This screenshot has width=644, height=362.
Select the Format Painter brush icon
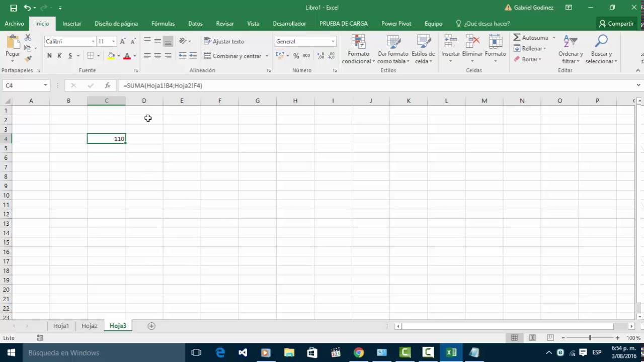click(x=28, y=58)
